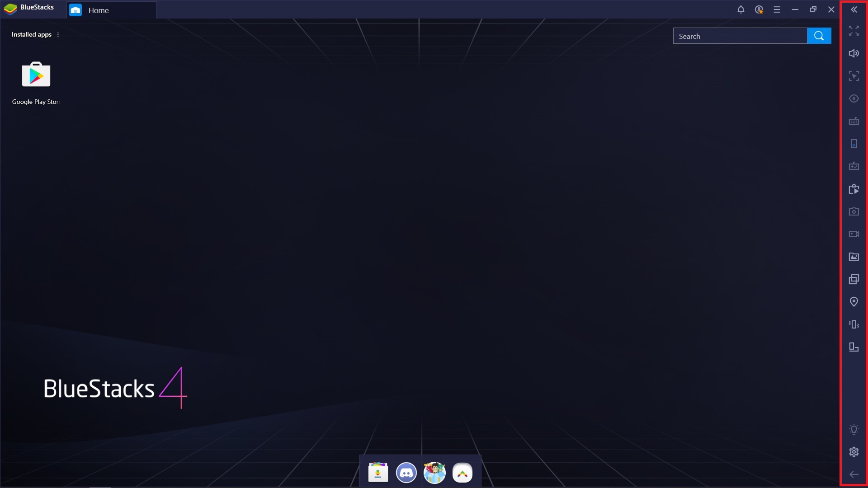Viewport: 868px width, 488px height.
Task: Open the cartoon character game dock icon
Action: click(434, 473)
